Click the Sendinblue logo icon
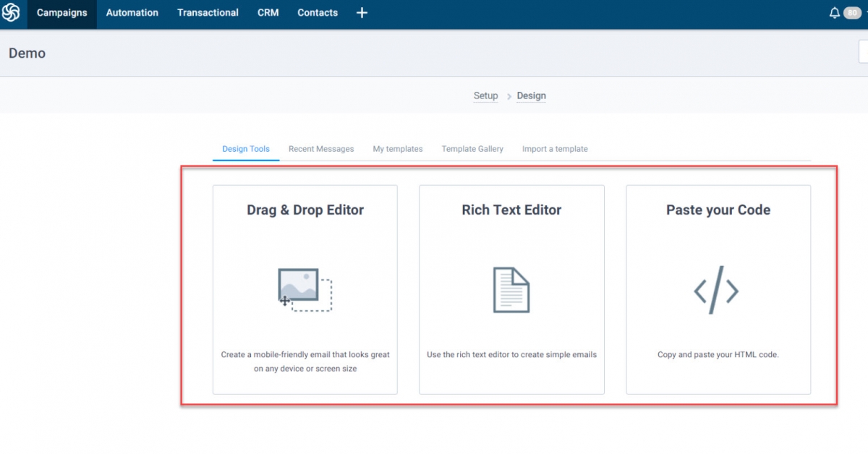The width and height of the screenshot is (868, 454). pos(11,13)
